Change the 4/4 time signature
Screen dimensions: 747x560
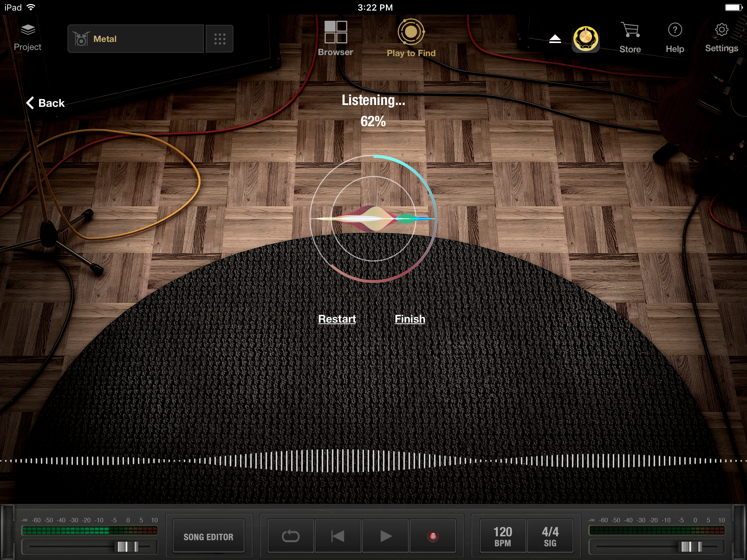[550, 536]
